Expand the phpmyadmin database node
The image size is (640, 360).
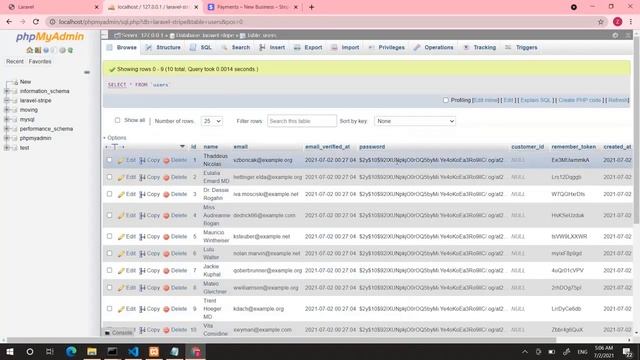coord(7,138)
